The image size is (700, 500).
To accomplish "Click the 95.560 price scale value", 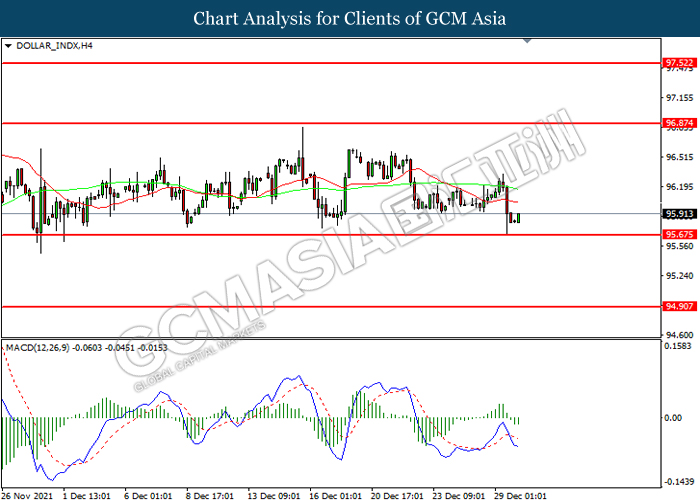I will 680,246.
